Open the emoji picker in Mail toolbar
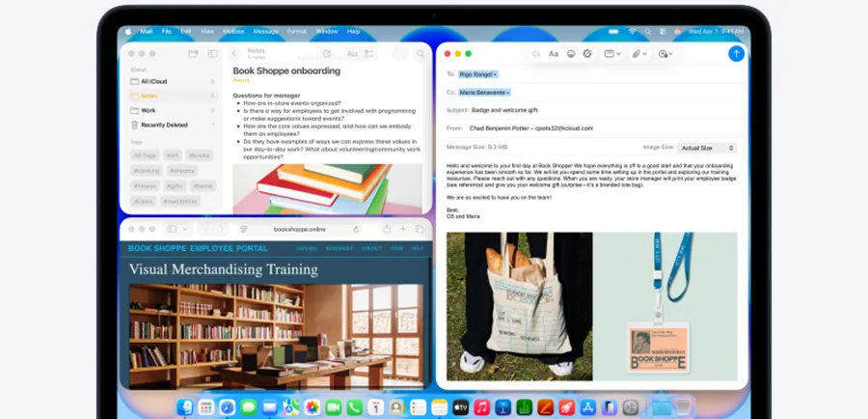The image size is (868, 419). [x=571, y=54]
